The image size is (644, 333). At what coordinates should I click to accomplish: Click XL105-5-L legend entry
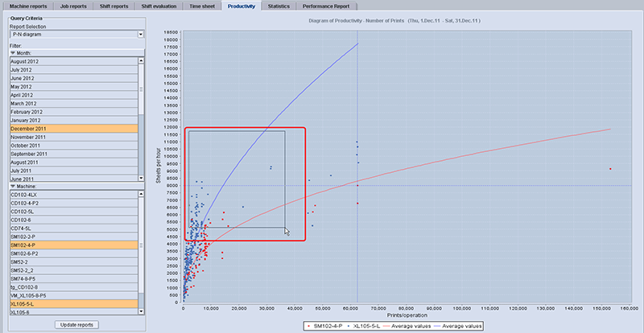coord(363,326)
